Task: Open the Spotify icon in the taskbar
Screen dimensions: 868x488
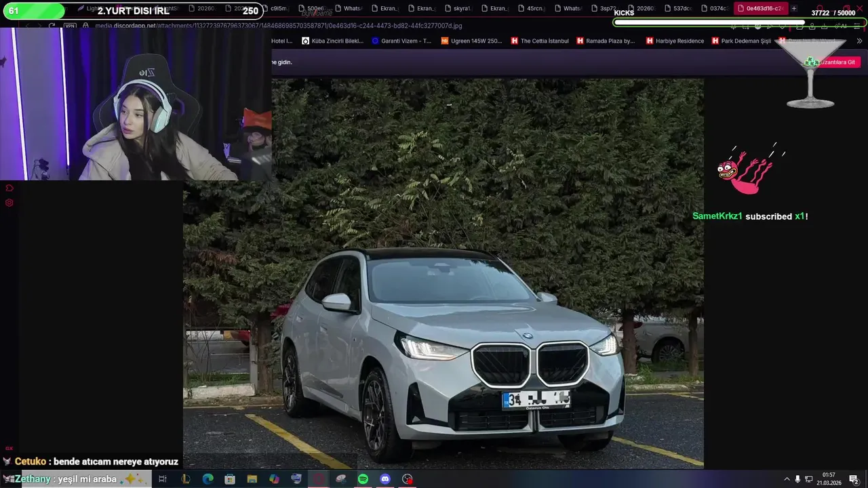Action: 363,479
